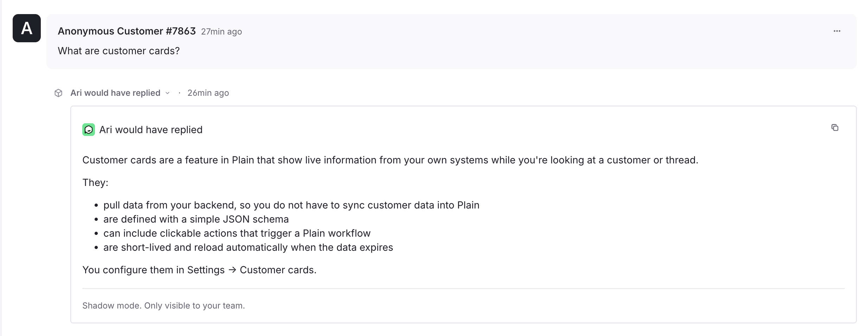This screenshot has width=868, height=336.
Task: Click the bullet 'pull data from your backend'
Action: tap(291, 205)
